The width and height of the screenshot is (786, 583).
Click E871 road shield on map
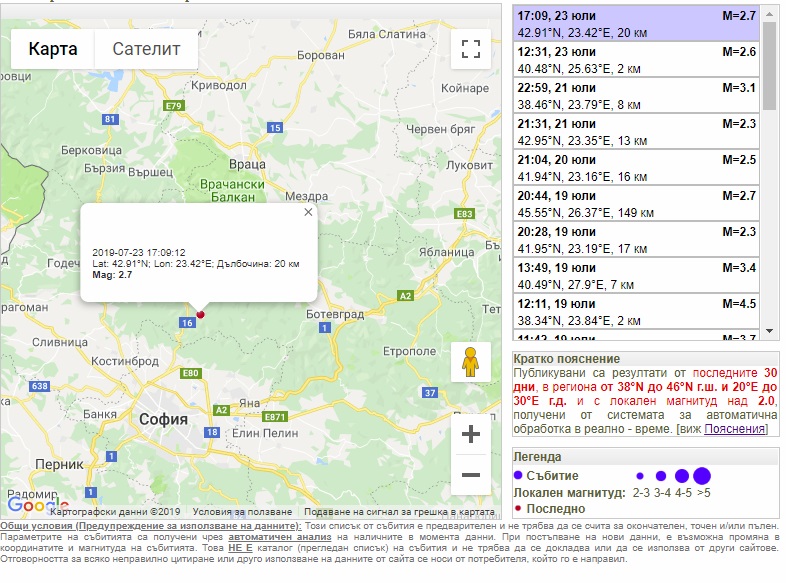pos(275,417)
